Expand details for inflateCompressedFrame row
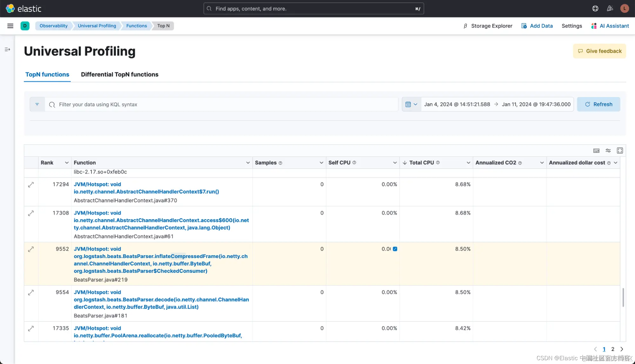The image size is (635, 364). (31, 249)
